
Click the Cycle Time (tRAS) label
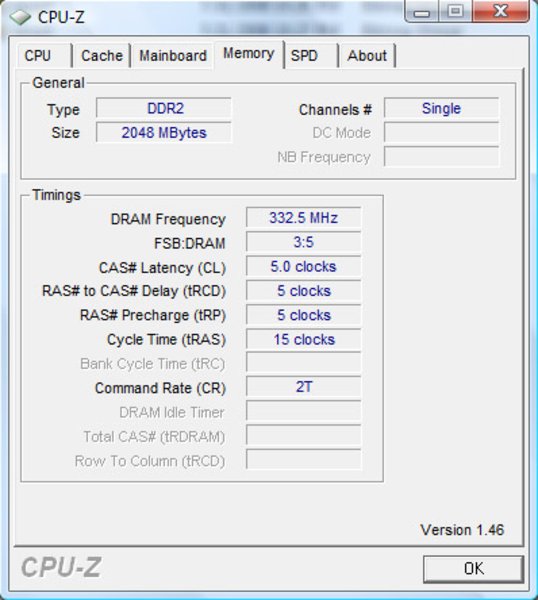click(x=166, y=339)
